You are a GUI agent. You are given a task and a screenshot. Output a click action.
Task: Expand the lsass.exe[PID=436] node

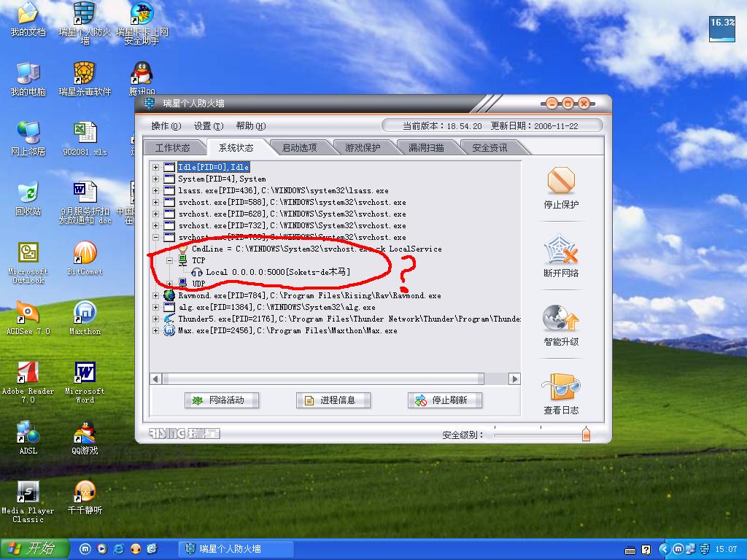click(x=156, y=190)
